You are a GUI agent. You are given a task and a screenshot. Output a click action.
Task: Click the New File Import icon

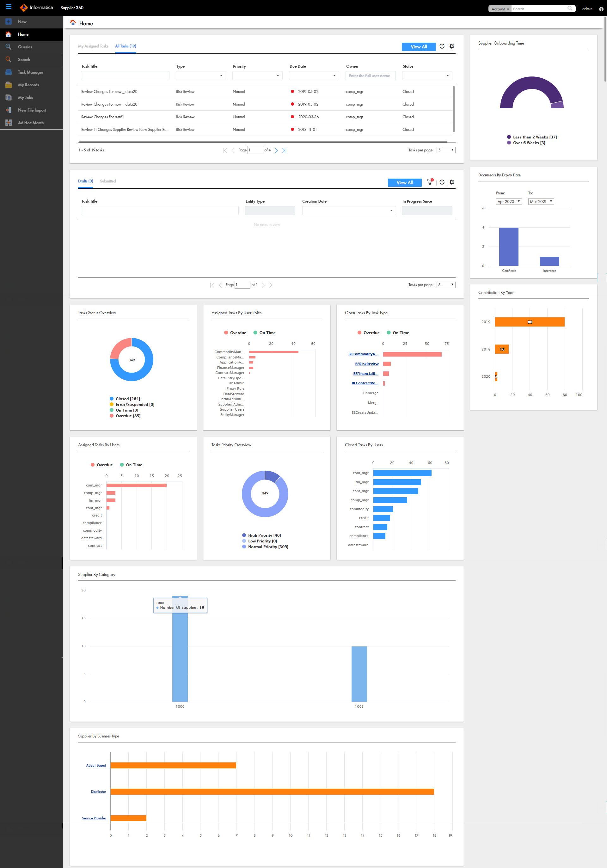pos(9,110)
